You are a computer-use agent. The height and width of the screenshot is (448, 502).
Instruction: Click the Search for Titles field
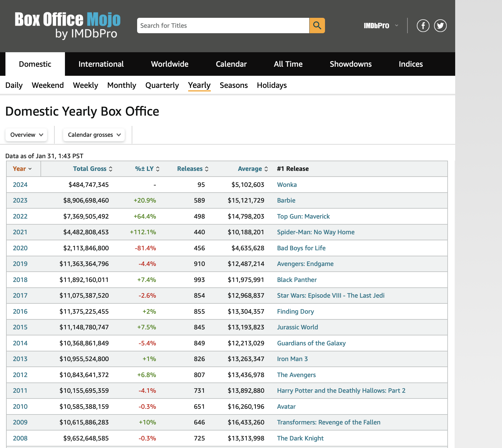click(223, 26)
